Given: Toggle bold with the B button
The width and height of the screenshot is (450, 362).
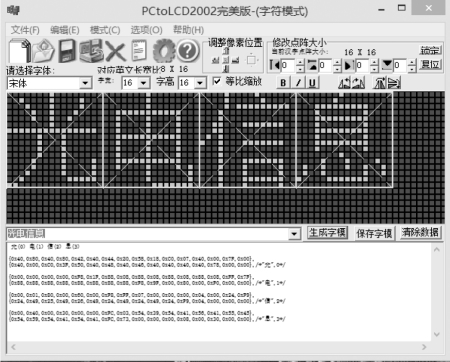Looking at the screenshot, I should (283, 82).
